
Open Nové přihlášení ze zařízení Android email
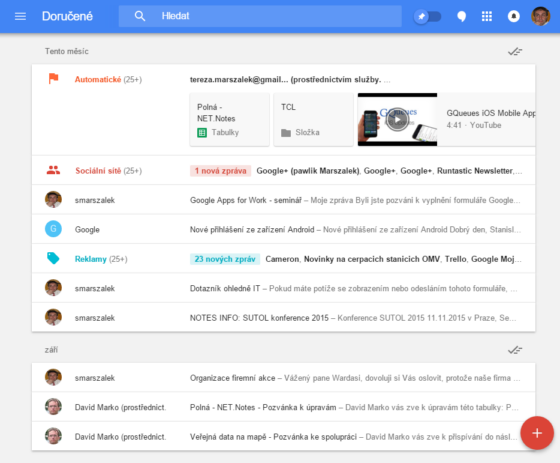(283, 229)
